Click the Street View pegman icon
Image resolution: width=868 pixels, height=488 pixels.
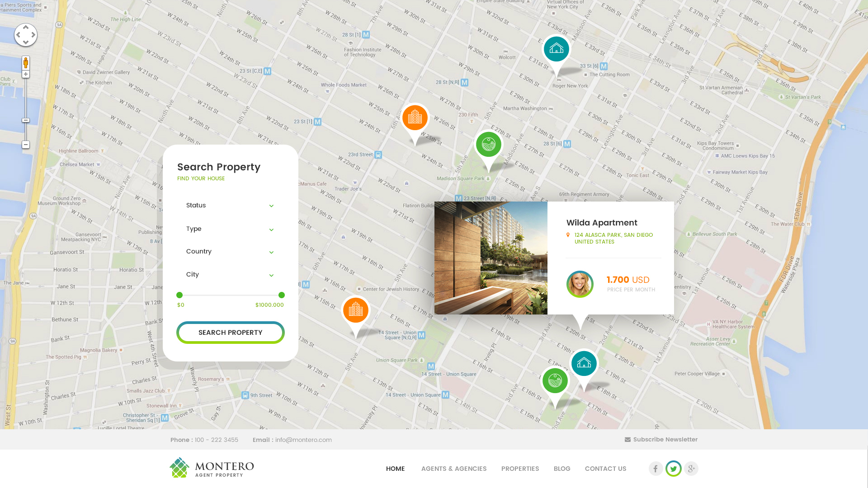tap(26, 63)
